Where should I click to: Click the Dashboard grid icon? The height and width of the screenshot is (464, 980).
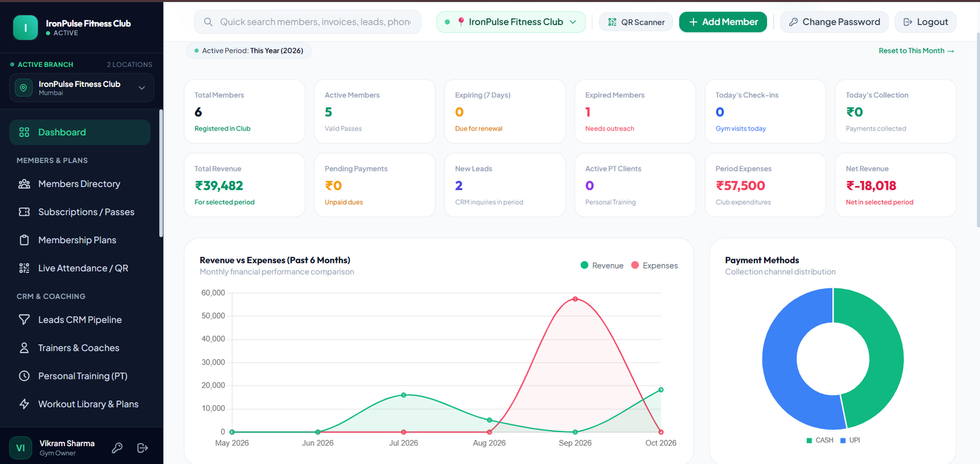point(24,132)
